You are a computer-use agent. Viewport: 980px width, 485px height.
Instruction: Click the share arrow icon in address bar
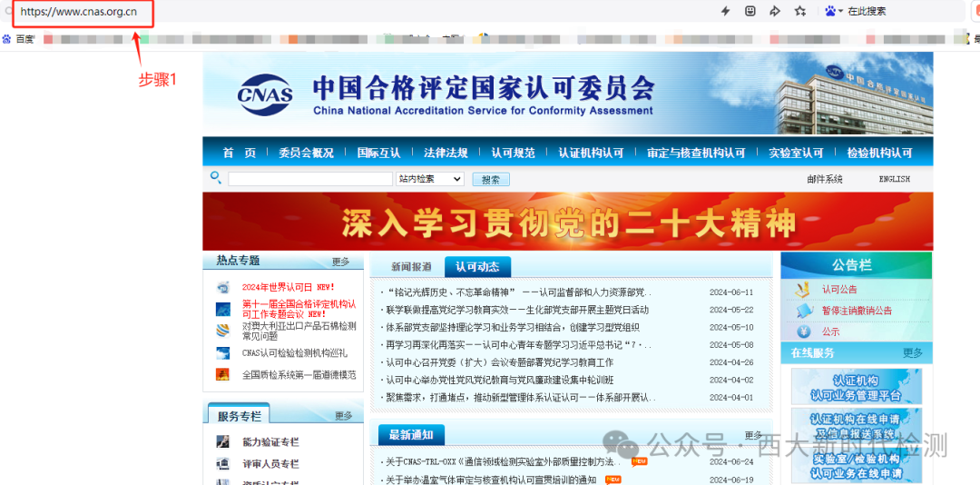775,11
